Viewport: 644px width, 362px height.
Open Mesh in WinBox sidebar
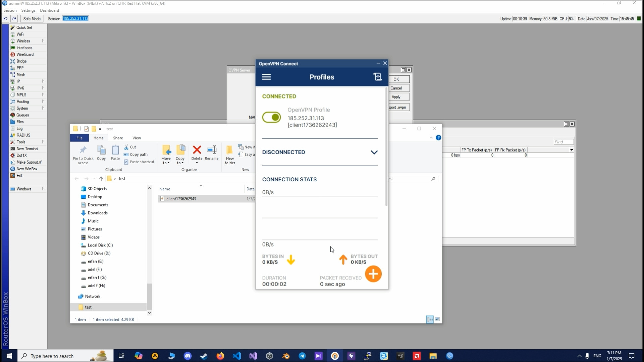(21, 74)
